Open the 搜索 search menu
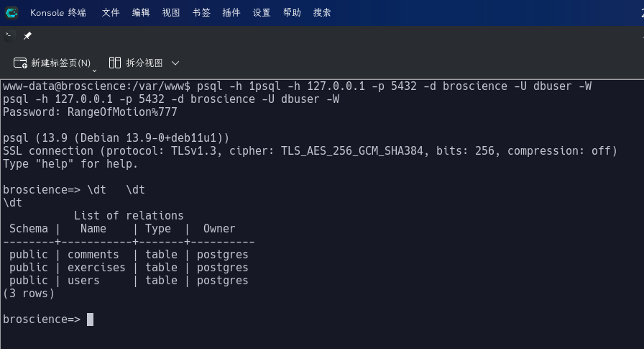 coord(322,13)
